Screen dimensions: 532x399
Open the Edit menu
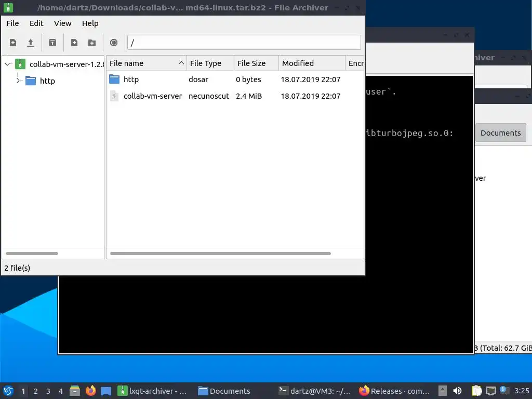tap(36, 23)
